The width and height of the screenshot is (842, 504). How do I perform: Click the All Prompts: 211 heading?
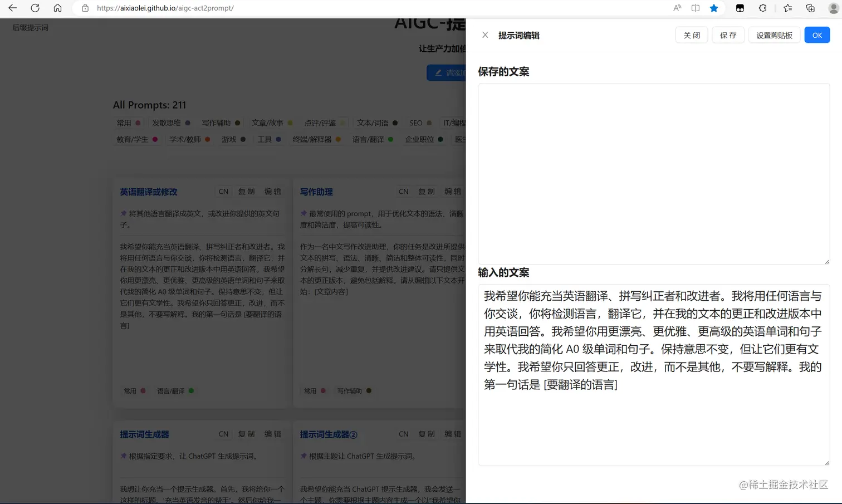tap(149, 105)
